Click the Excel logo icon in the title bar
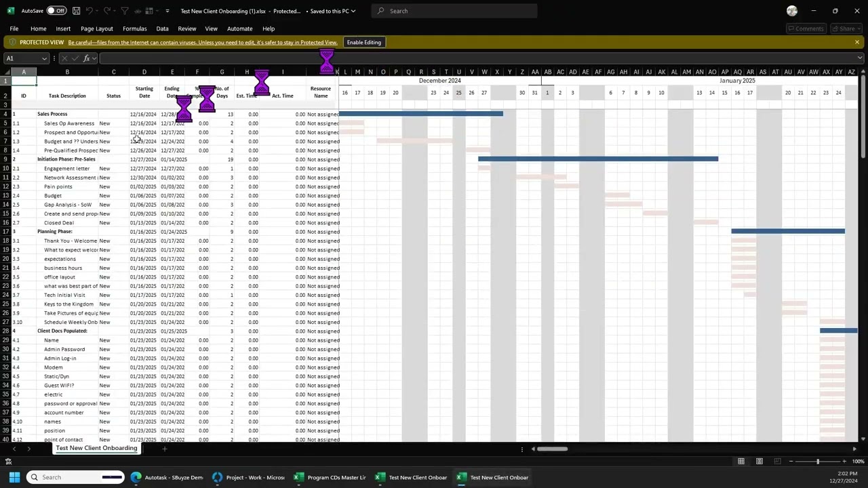Image resolution: width=868 pixels, height=488 pixels. tap(10, 11)
